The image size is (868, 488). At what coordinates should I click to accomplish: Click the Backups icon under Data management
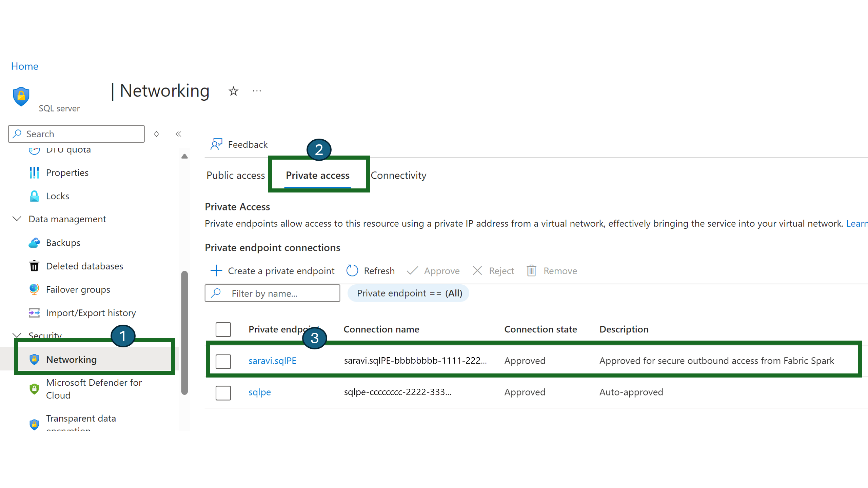point(34,243)
